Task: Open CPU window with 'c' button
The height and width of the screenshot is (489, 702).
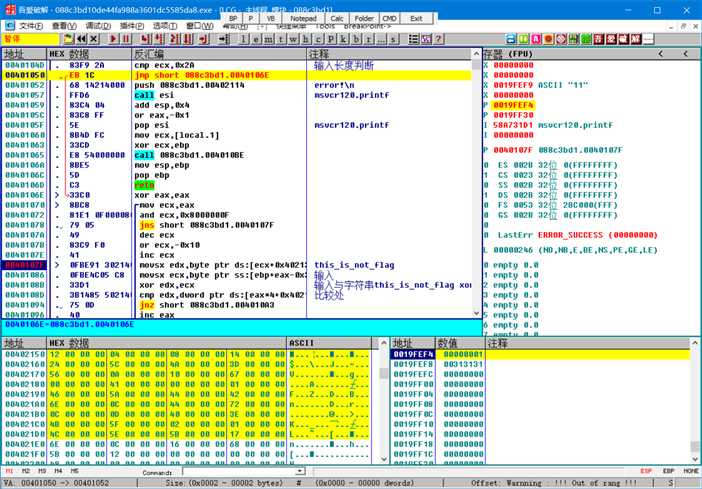Action: (x=318, y=39)
